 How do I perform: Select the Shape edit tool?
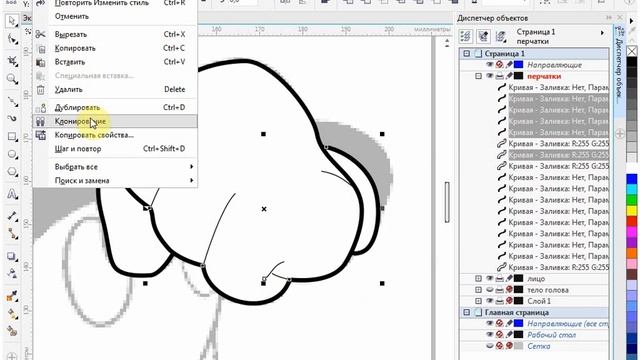click(x=12, y=40)
